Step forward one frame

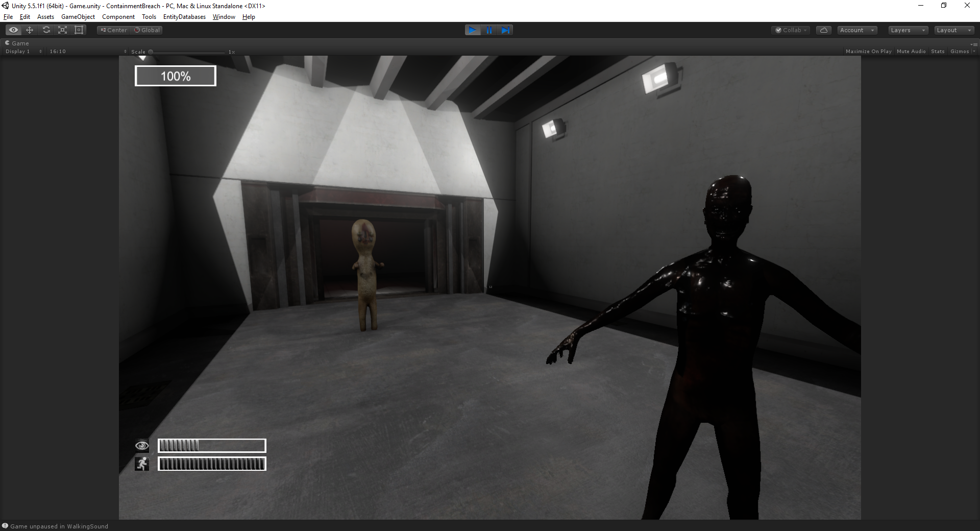click(505, 30)
